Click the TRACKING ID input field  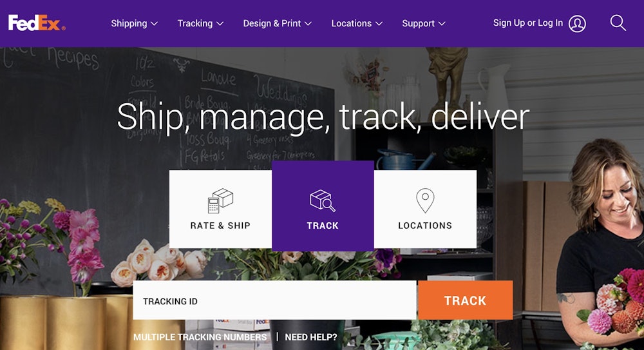click(x=274, y=300)
